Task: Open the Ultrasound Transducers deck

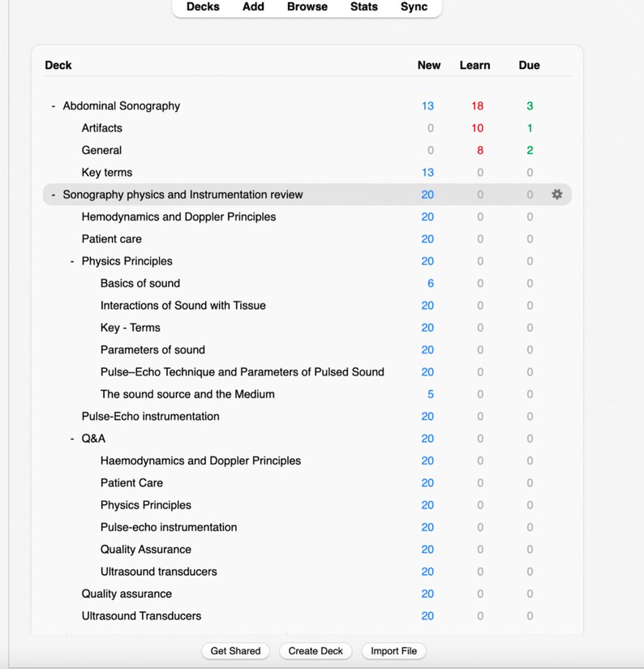Action: 142,616
